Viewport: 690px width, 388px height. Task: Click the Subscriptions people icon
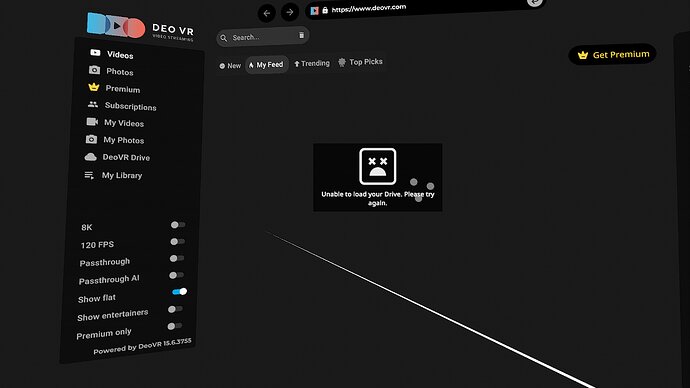[92, 104]
